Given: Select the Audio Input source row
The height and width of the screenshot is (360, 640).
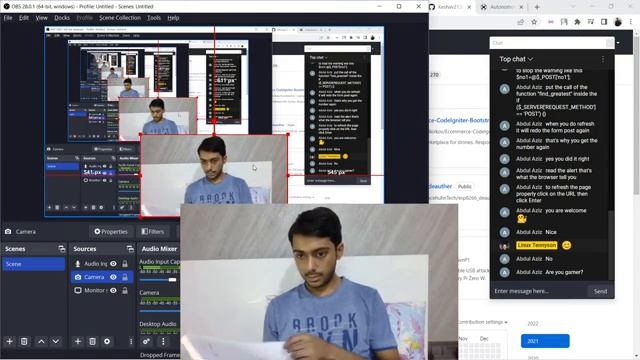Looking at the screenshot, I should 102,264.
